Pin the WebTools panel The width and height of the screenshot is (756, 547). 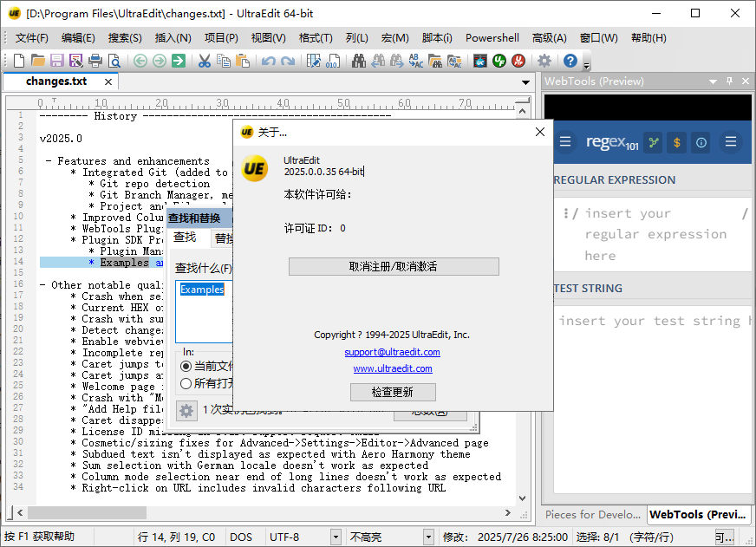(729, 81)
